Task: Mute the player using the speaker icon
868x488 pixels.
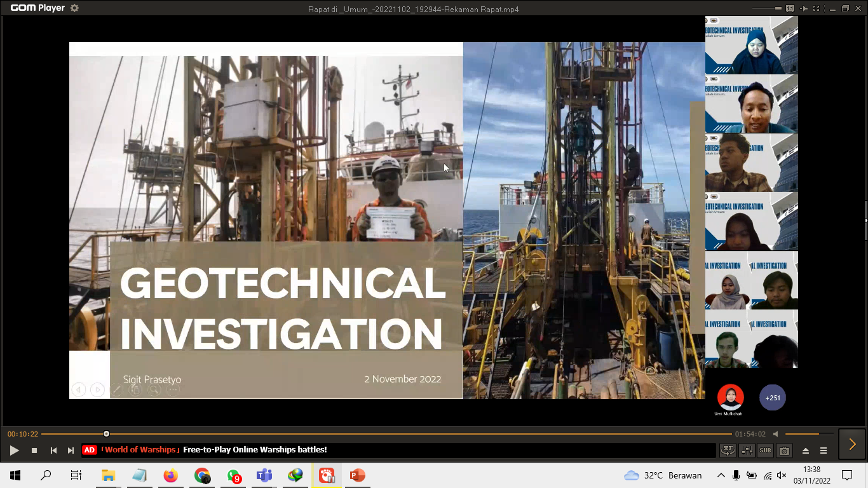Action: 775,434
